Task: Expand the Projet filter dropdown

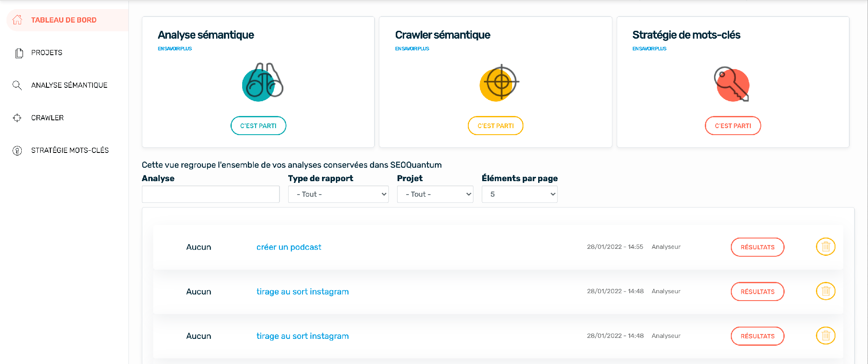Action: [435, 194]
